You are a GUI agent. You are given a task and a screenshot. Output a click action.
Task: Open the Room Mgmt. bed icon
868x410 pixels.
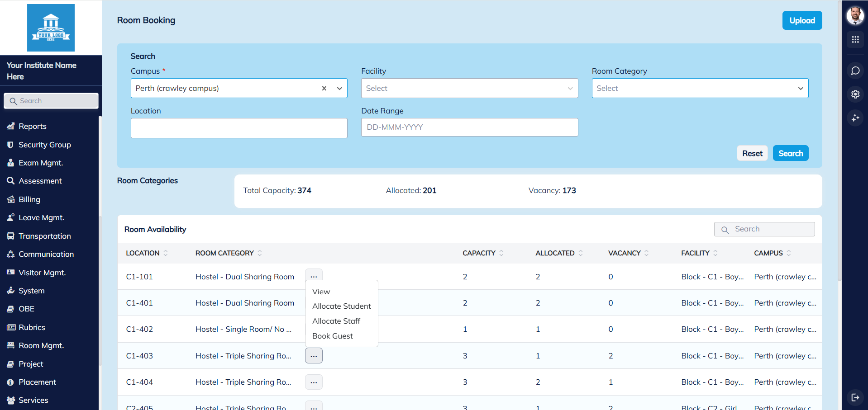click(10, 345)
